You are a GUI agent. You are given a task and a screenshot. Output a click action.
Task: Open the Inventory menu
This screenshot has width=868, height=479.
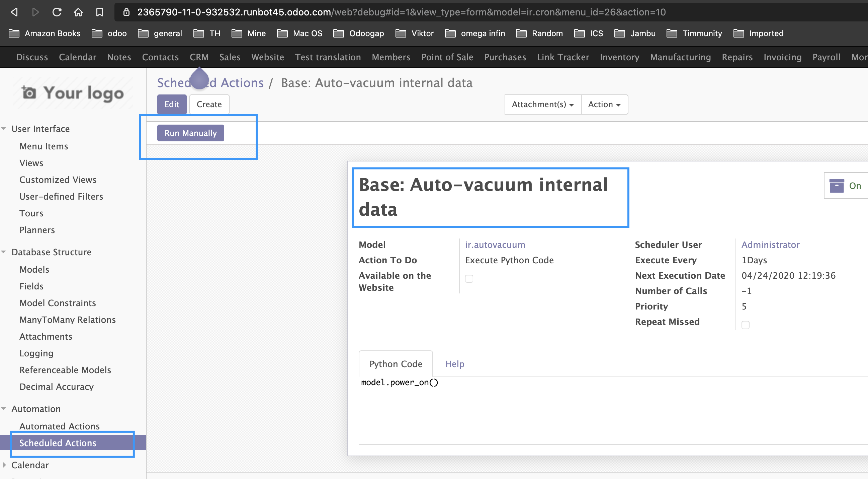tap(619, 57)
